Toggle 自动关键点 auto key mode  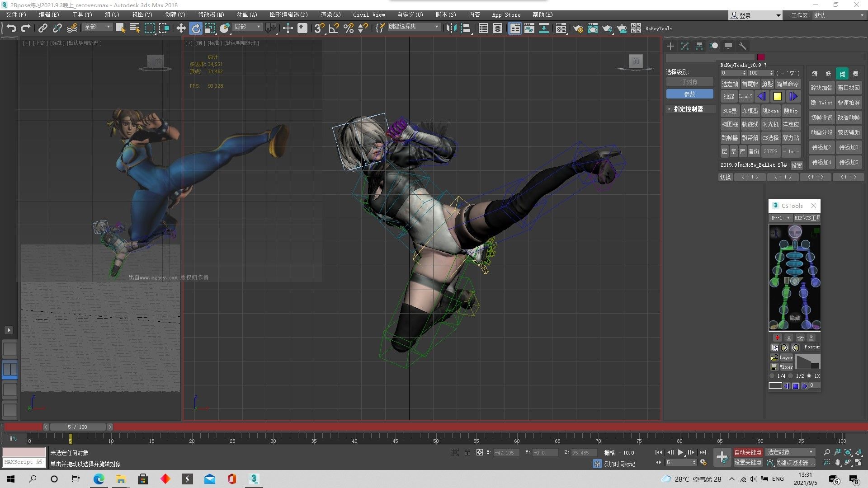[748, 452]
